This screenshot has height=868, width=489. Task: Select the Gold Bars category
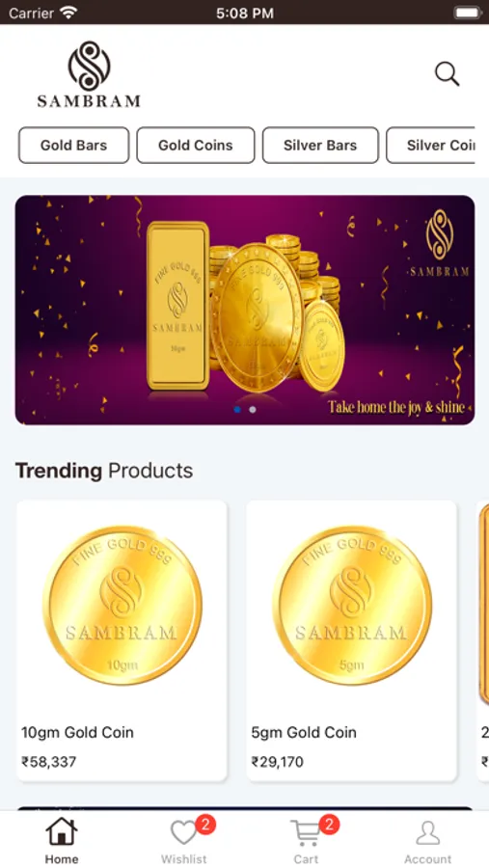coord(73,145)
